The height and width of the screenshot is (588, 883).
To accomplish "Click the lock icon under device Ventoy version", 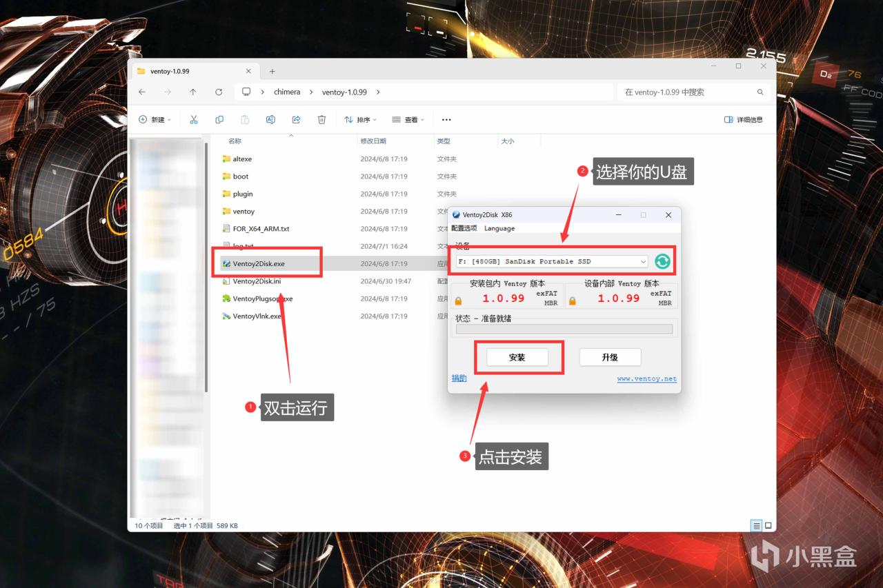I will (x=573, y=301).
